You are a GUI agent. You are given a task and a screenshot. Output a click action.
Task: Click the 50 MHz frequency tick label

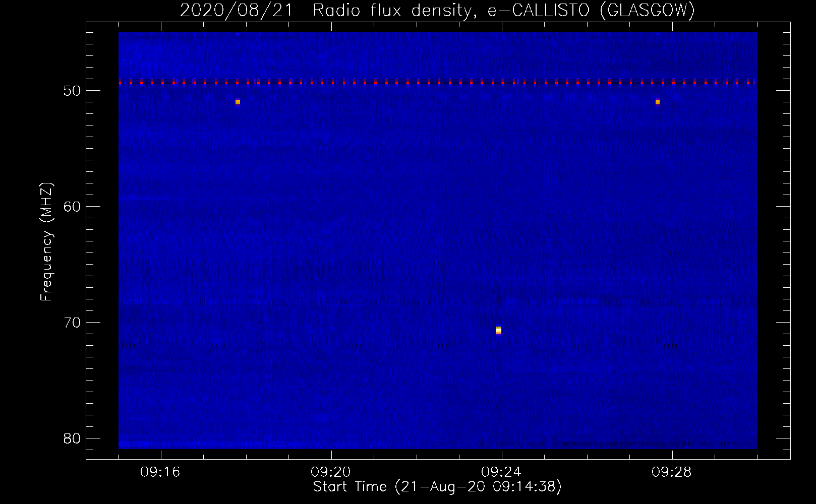72,91
